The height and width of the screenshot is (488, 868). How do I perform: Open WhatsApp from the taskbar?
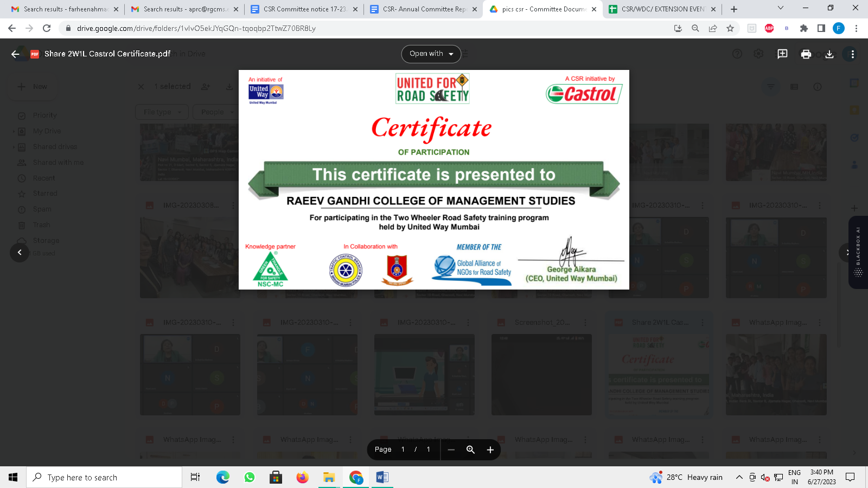[x=250, y=477]
